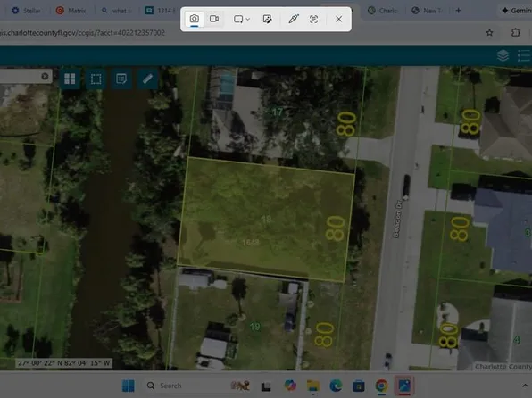Expand the system tray hidden icons
Screen dimensions: 532x398
pyautogui.click(x=525, y=386)
